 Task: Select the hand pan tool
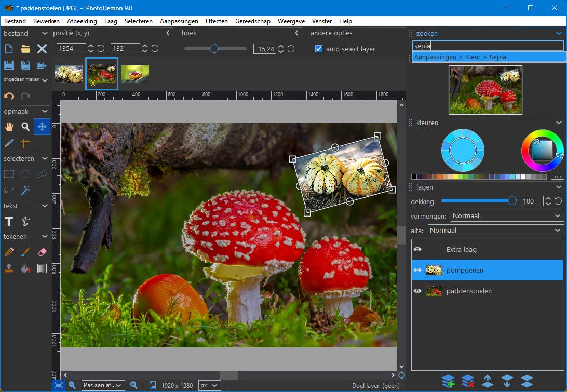9,127
